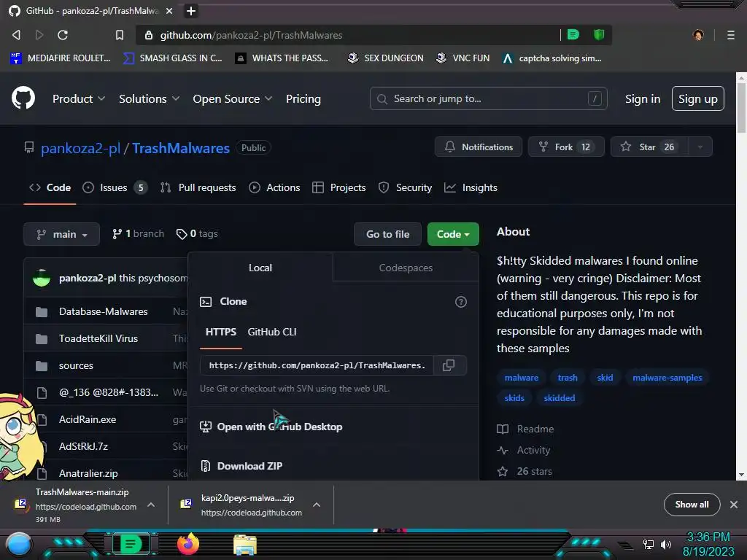Open Anatralier.zip file

[x=88, y=473]
